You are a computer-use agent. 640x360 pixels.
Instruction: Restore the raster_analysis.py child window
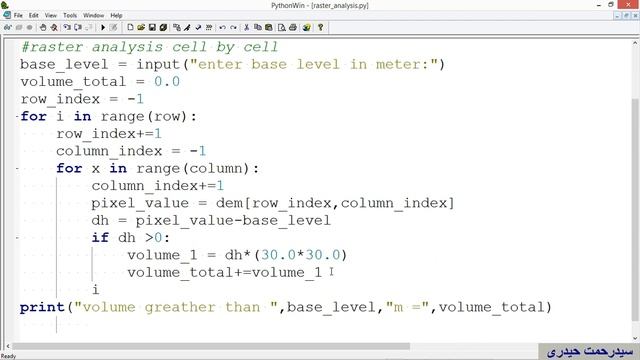(x=626, y=16)
